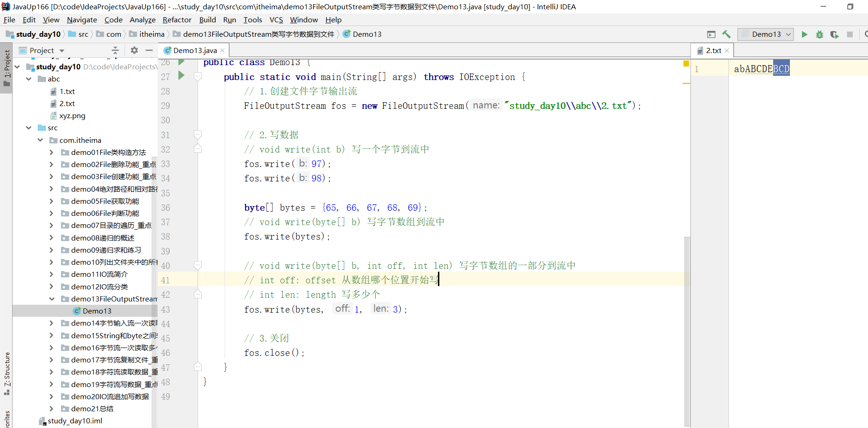Collapse the study_day10 module node

click(x=18, y=67)
